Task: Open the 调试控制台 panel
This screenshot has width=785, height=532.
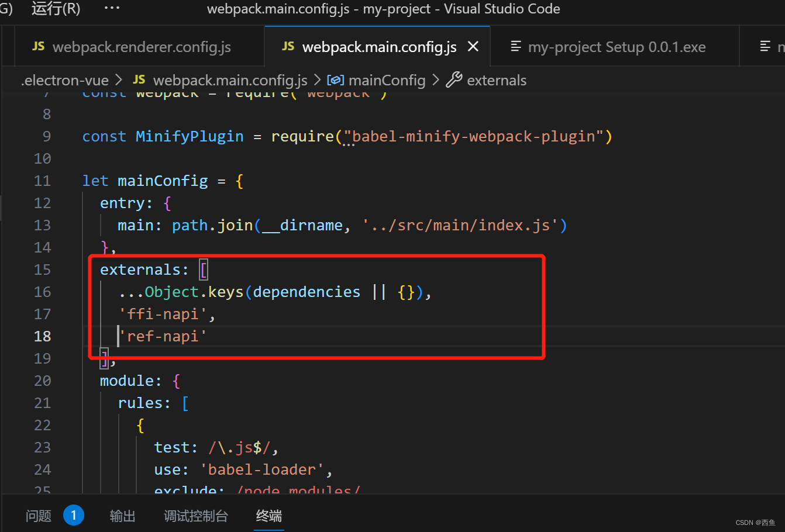Action: pos(196,516)
